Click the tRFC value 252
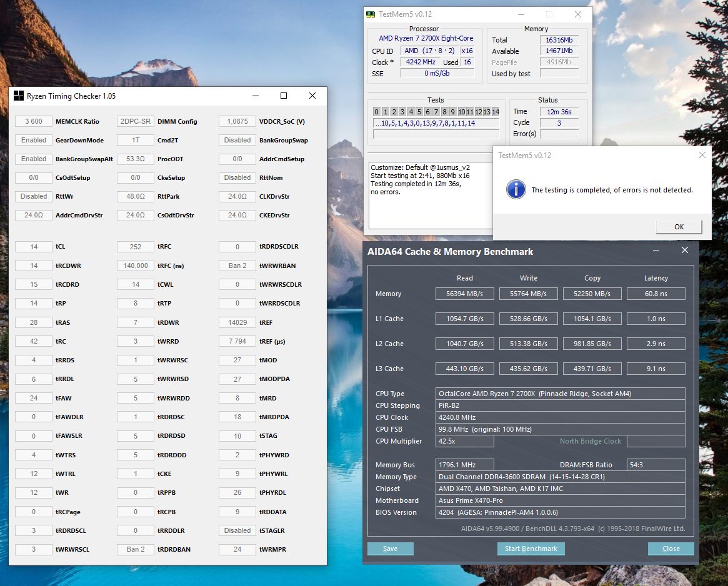The image size is (728, 586). click(136, 247)
